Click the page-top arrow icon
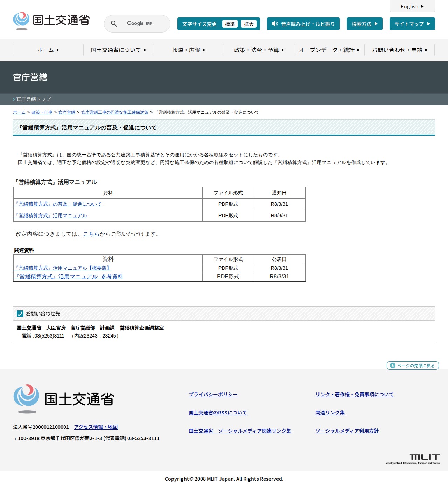Image resolution: width=448 pixels, height=489 pixels. click(393, 366)
